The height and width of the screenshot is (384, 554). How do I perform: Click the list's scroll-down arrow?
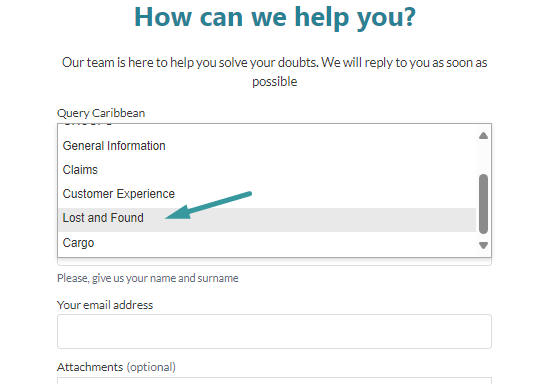[x=483, y=245]
